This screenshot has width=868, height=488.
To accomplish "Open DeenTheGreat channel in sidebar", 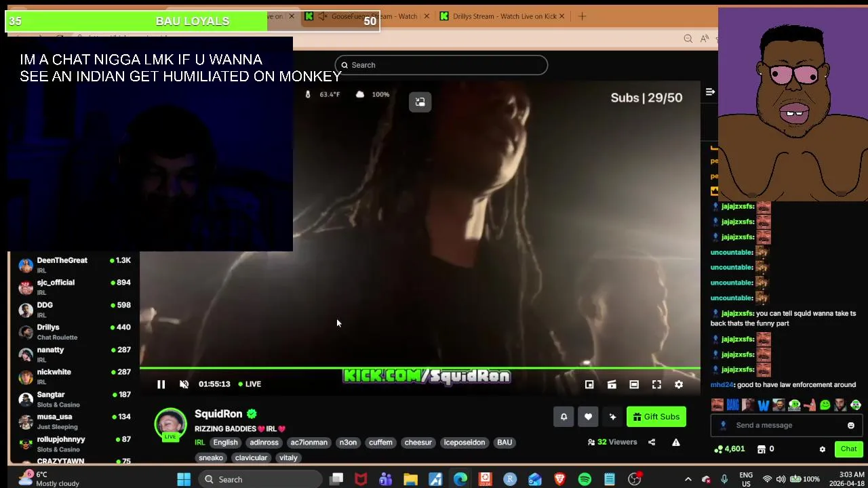I will pyautogui.click(x=75, y=265).
